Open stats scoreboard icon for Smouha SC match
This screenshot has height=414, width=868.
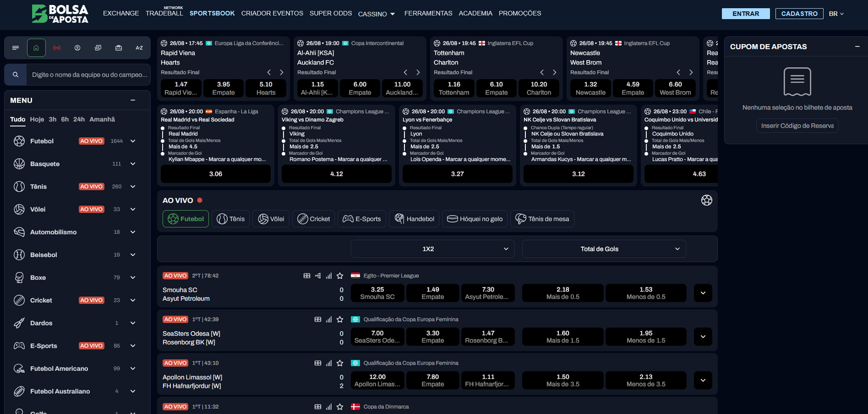[307, 276]
